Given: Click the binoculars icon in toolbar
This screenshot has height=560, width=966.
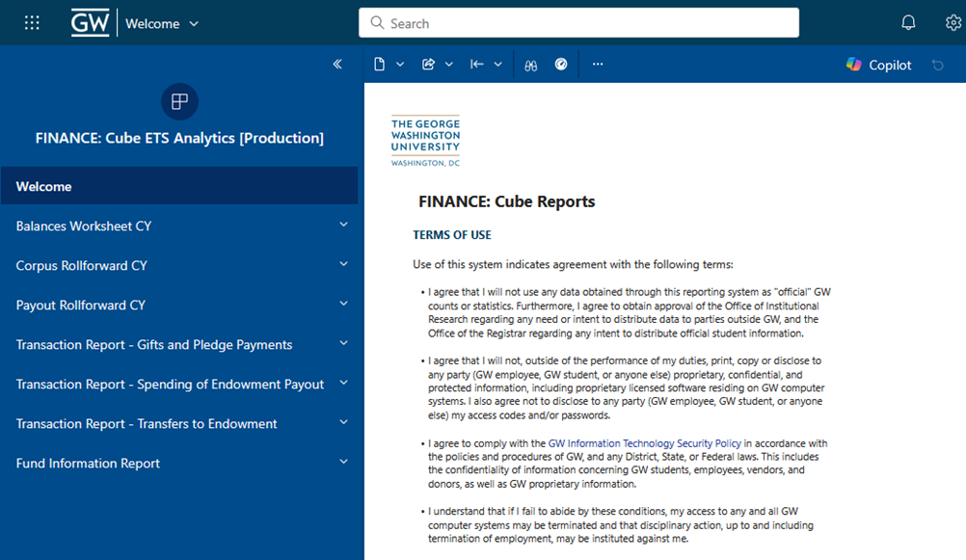Looking at the screenshot, I should tap(530, 65).
